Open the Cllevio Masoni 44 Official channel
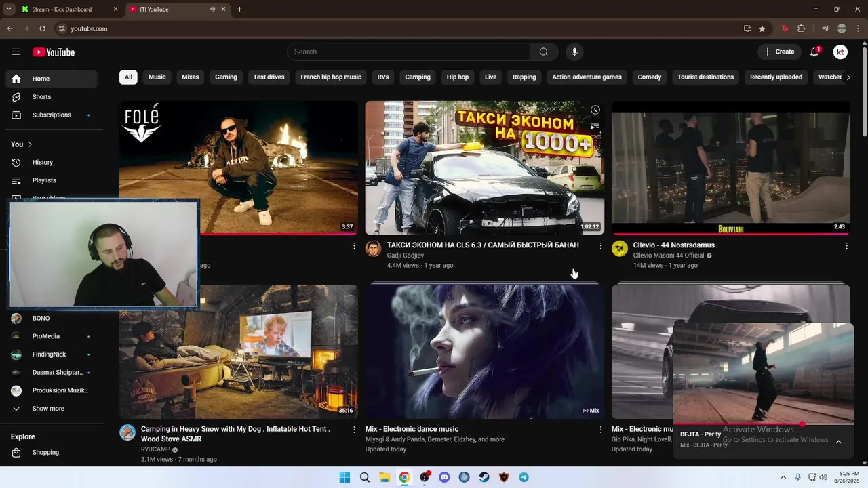The width and height of the screenshot is (868, 488). pyautogui.click(x=669, y=256)
